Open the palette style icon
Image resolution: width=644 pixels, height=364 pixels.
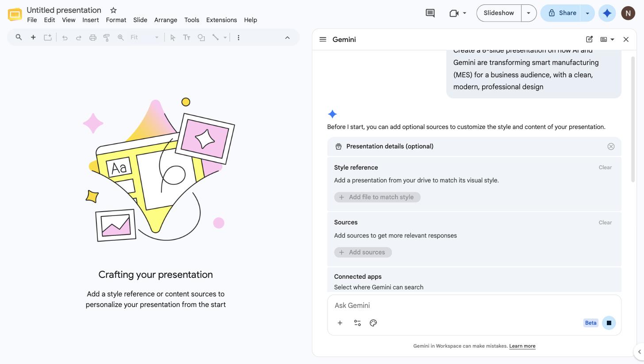tap(373, 323)
